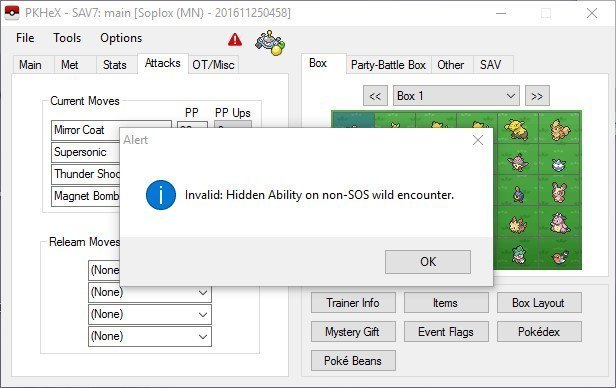Open the Box 1 dropdown
616x388 pixels.
click(x=456, y=96)
